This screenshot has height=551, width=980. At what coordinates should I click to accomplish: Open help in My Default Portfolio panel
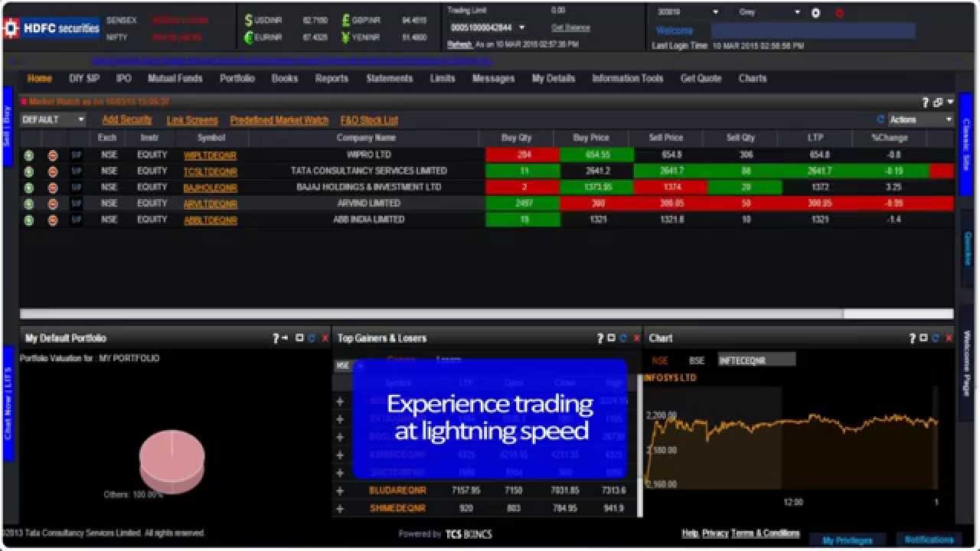(276, 338)
